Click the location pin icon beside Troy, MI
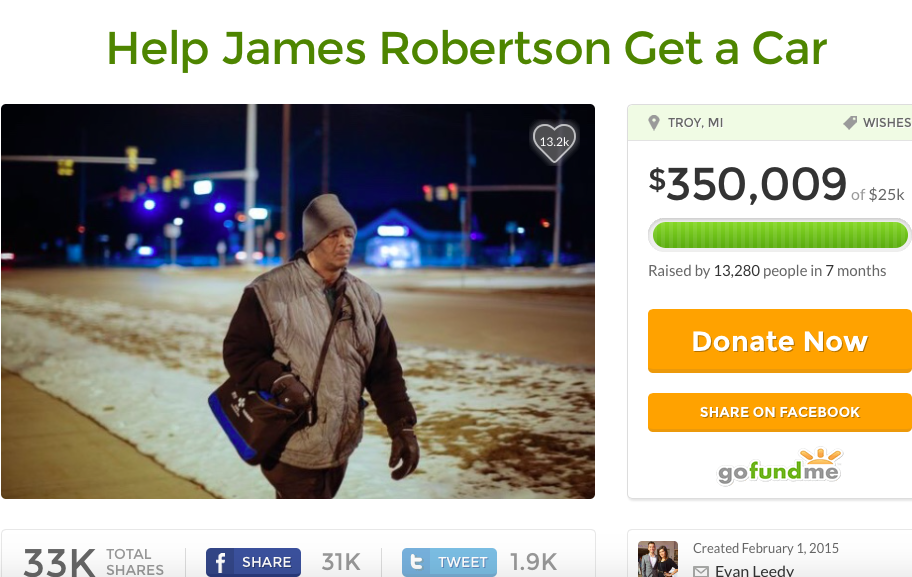Screen dimensions: 912x577 (654, 123)
